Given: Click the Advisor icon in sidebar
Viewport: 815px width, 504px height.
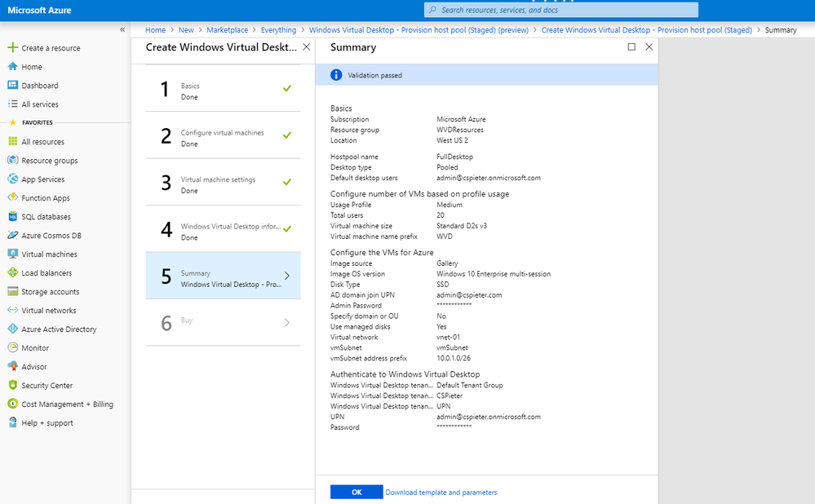Looking at the screenshot, I should point(12,366).
